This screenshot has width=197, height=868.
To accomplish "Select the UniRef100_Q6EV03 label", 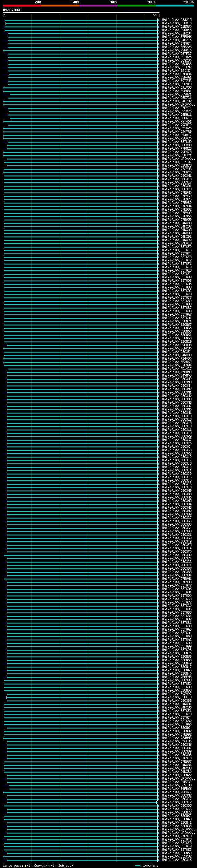I will point(177,145).
